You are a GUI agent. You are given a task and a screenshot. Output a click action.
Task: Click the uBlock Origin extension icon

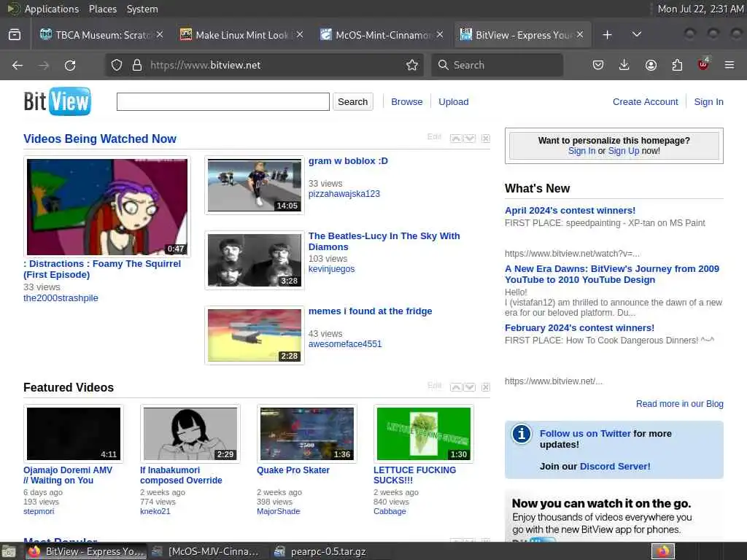(703, 64)
